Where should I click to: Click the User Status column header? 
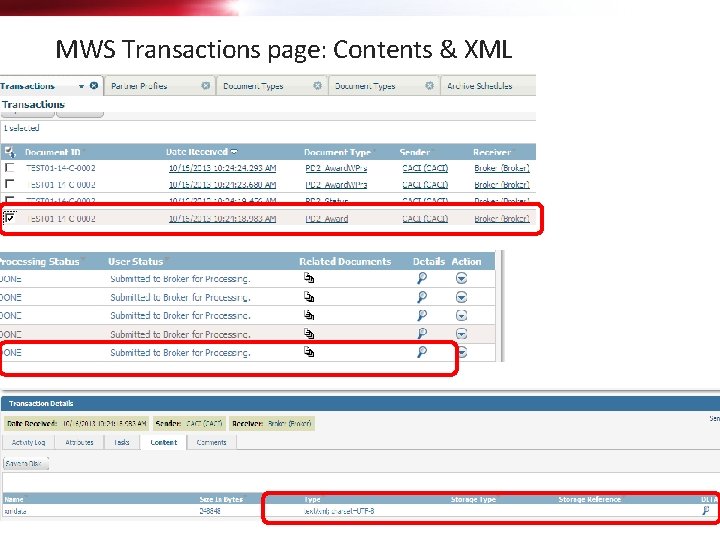(135, 261)
